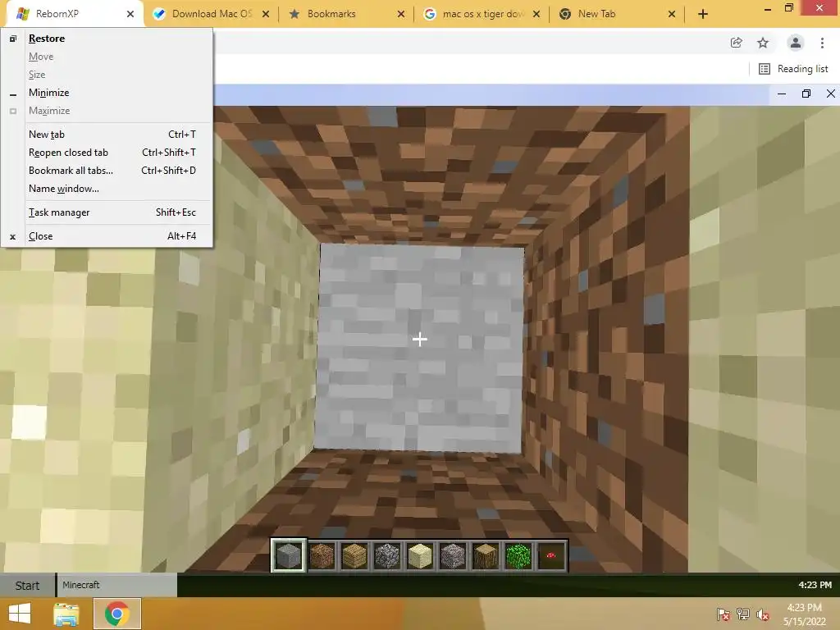Choose Close from the window menu
This screenshot has width=840, height=630.
(107, 236)
